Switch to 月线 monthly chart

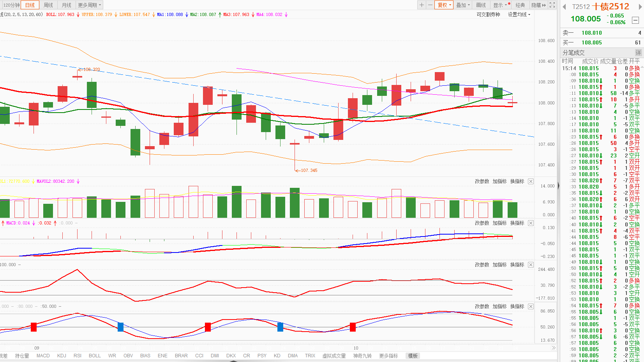point(67,5)
